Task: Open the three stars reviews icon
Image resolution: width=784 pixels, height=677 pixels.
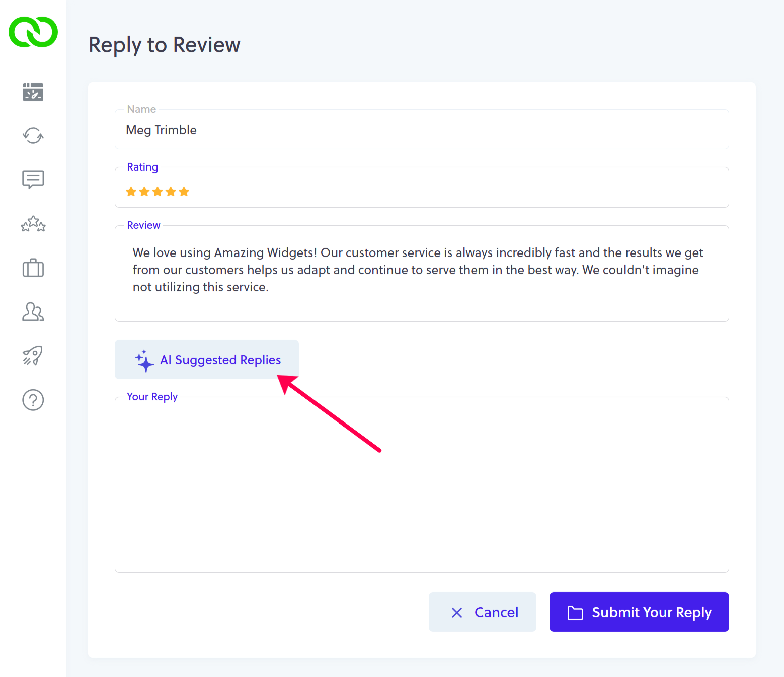Action: [x=33, y=224]
